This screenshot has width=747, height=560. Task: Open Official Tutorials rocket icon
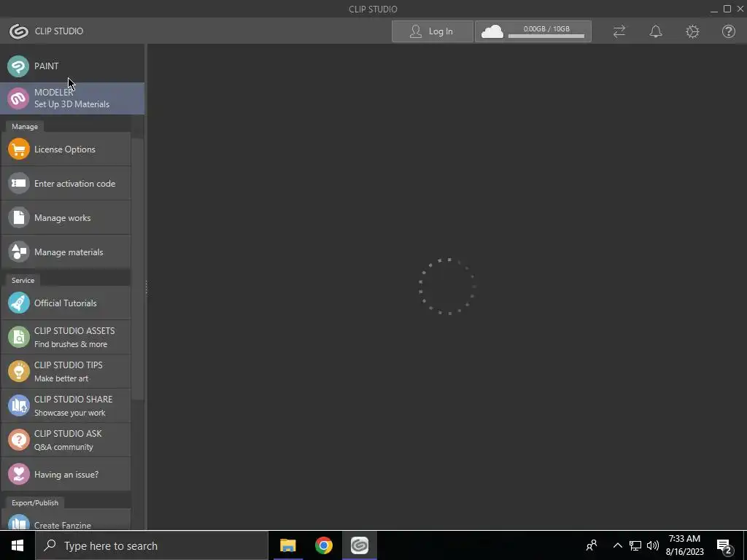18,303
